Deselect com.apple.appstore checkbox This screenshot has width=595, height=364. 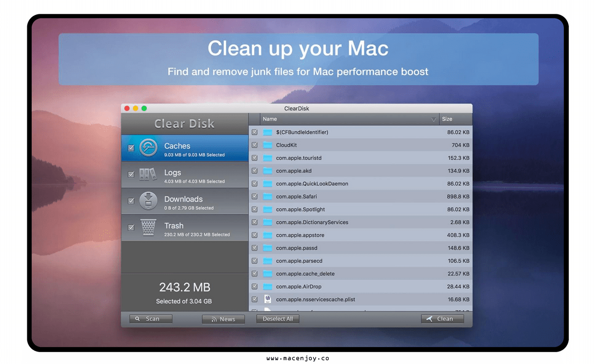point(254,235)
